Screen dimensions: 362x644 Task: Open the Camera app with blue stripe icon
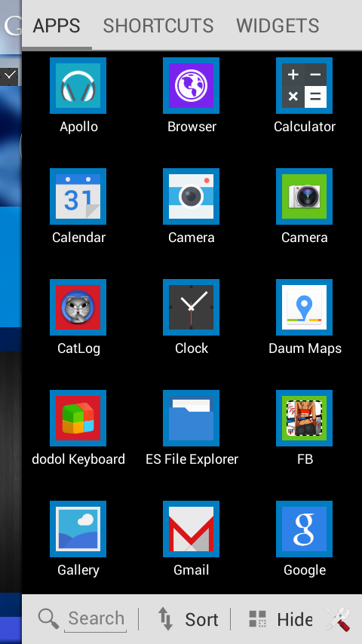click(x=191, y=196)
